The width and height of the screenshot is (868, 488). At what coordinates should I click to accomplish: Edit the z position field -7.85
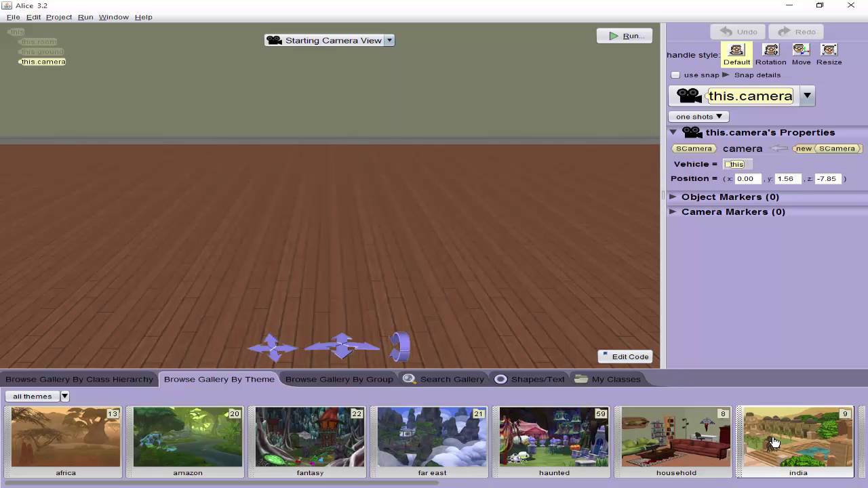pyautogui.click(x=828, y=179)
